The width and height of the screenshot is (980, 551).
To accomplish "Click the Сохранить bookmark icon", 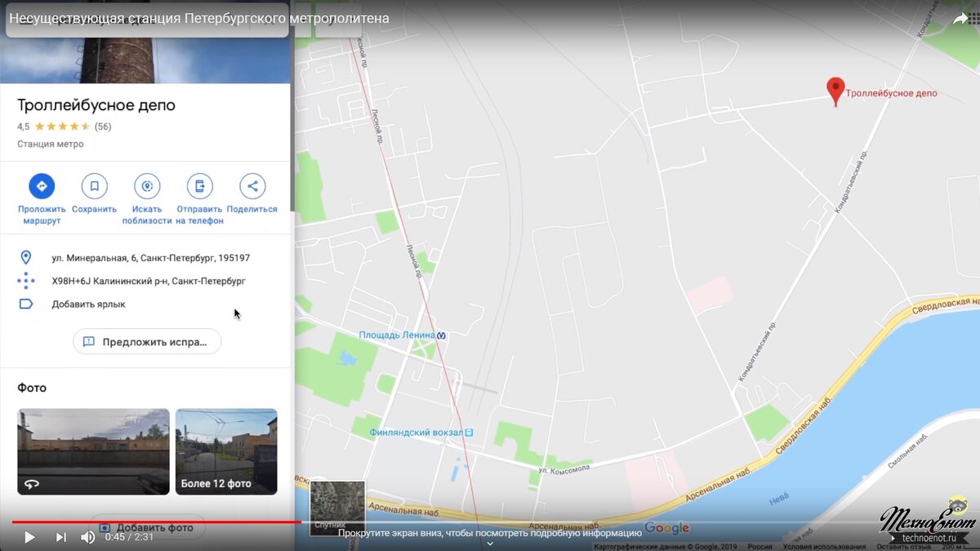I will (94, 185).
